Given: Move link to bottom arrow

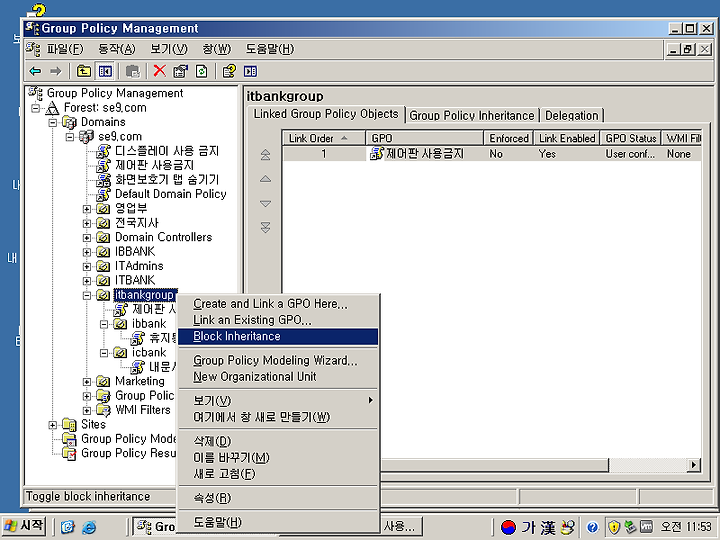Looking at the screenshot, I should coord(265,227).
